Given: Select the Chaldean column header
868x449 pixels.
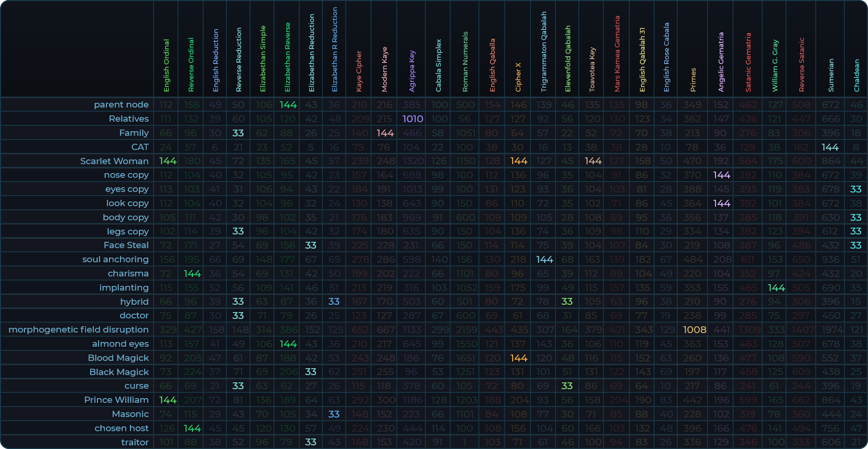Looking at the screenshot, I should [856, 75].
